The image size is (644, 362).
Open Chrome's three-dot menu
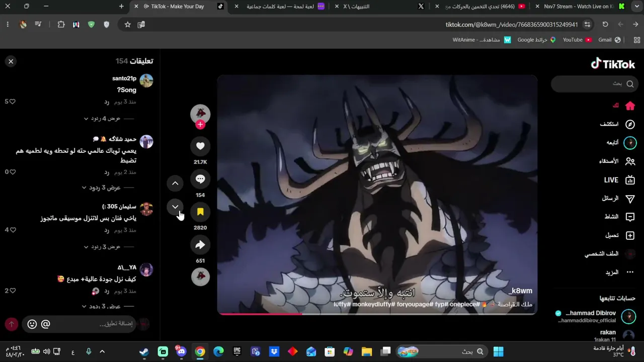click(8, 25)
